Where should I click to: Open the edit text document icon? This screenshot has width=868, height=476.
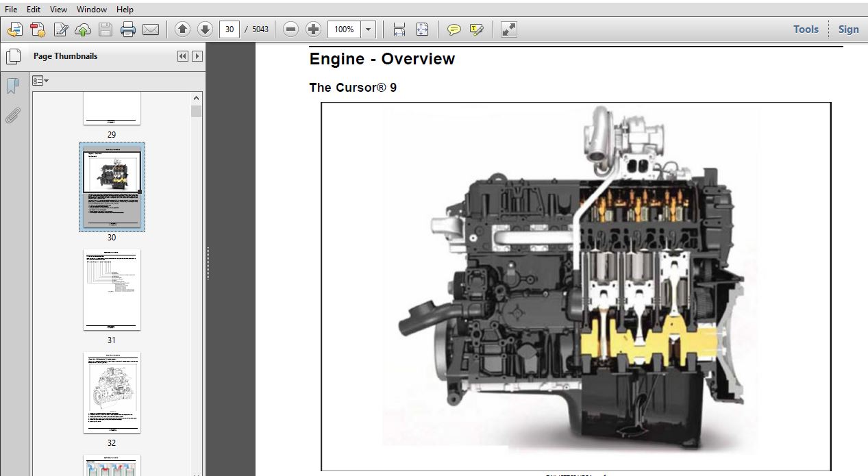(x=61, y=29)
